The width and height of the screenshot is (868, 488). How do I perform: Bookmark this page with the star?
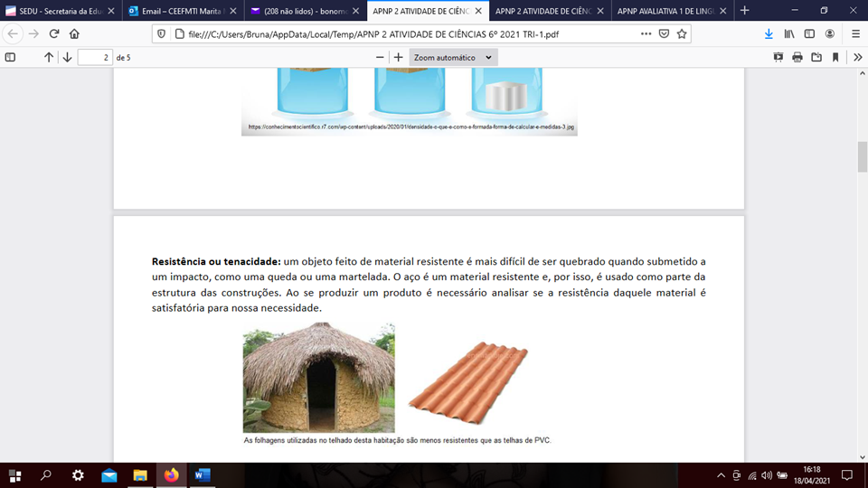(682, 33)
